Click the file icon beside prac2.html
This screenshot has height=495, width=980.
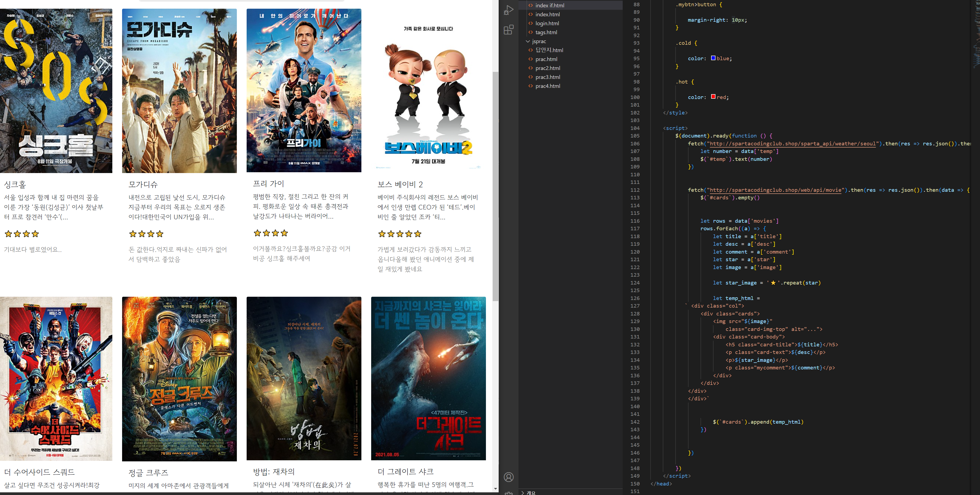[x=531, y=68]
